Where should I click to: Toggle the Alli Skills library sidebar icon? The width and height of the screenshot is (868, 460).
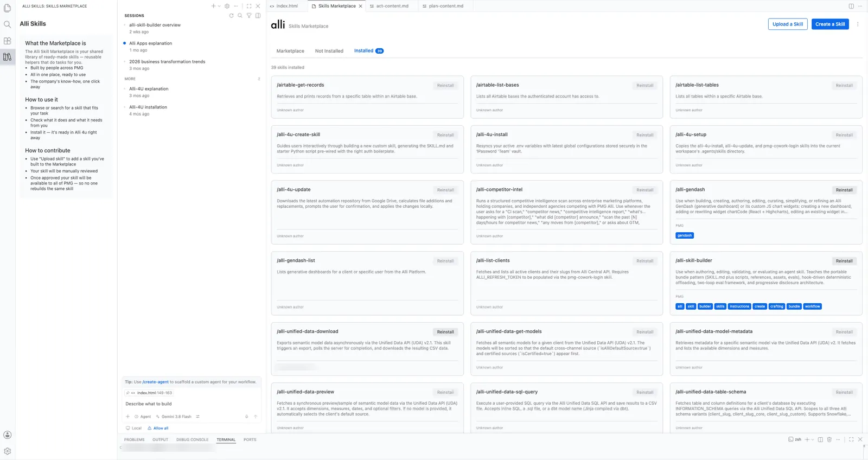click(8, 56)
